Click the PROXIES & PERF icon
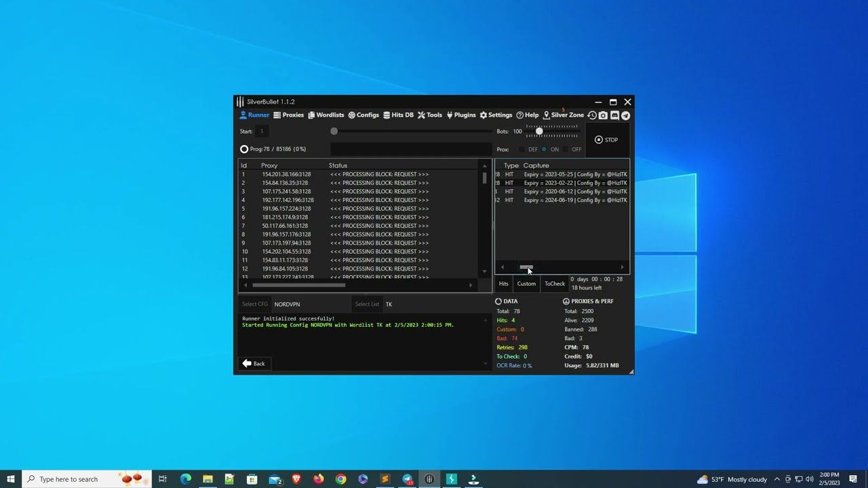Screen dimensions: 868x488 566,302
